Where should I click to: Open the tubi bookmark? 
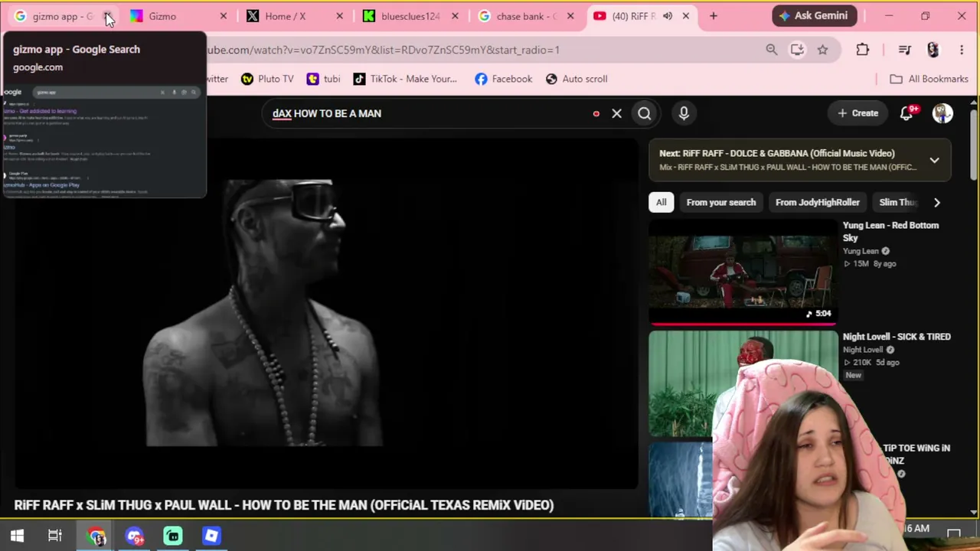pyautogui.click(x=323, y=79)
